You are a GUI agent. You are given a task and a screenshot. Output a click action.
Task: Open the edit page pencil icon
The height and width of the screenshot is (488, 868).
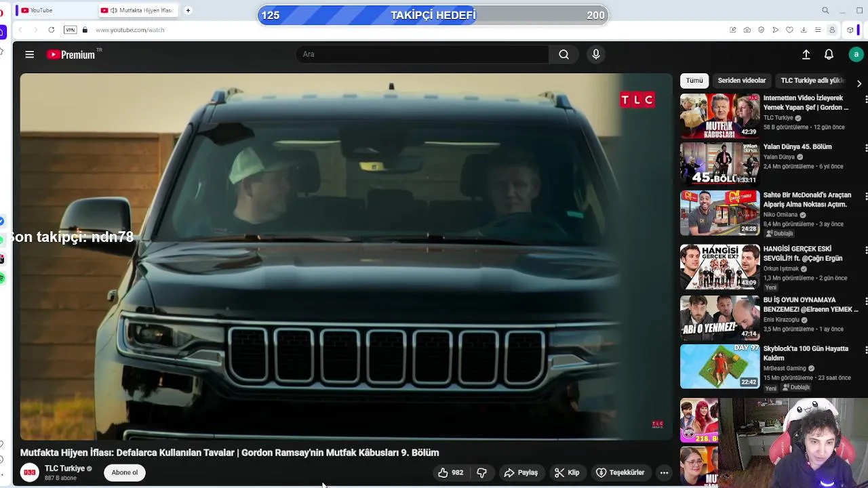point(732,30)
